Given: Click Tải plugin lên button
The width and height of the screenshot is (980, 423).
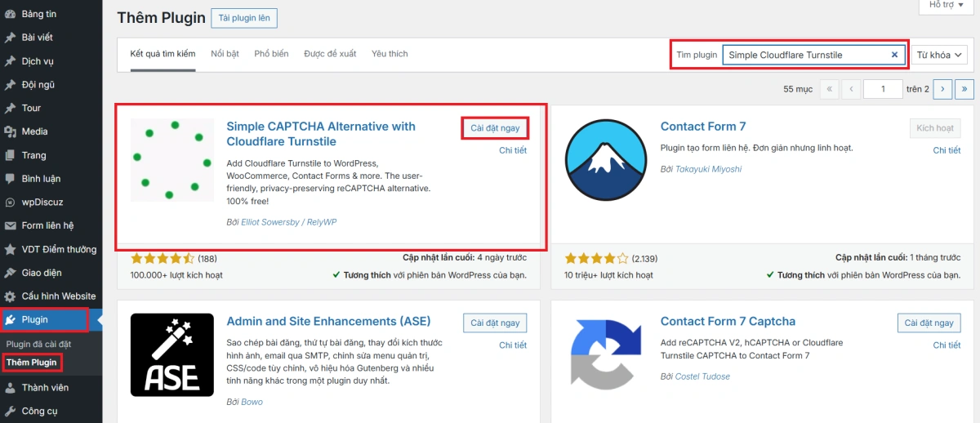Looking at the screenshot, I should click(x=244, y=18).
